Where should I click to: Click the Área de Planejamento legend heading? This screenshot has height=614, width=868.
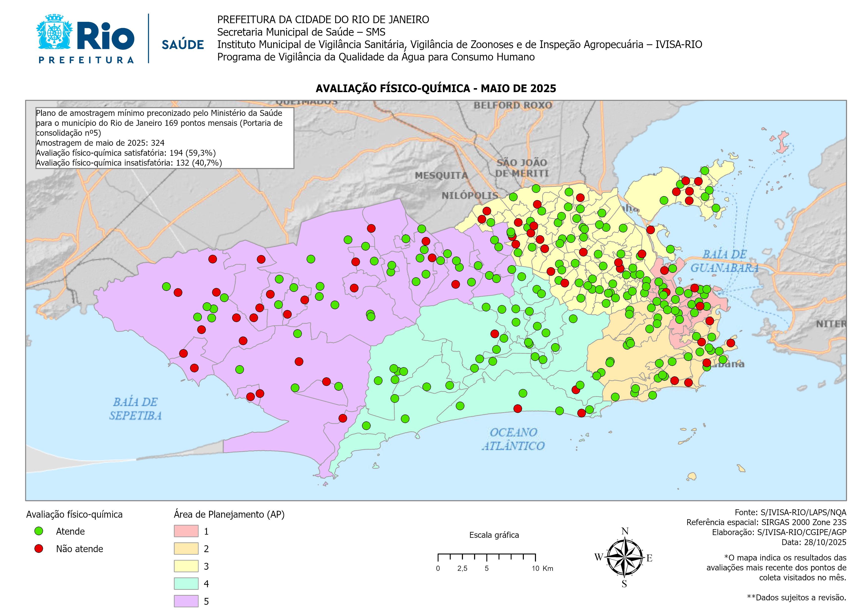tap(229, 514)
